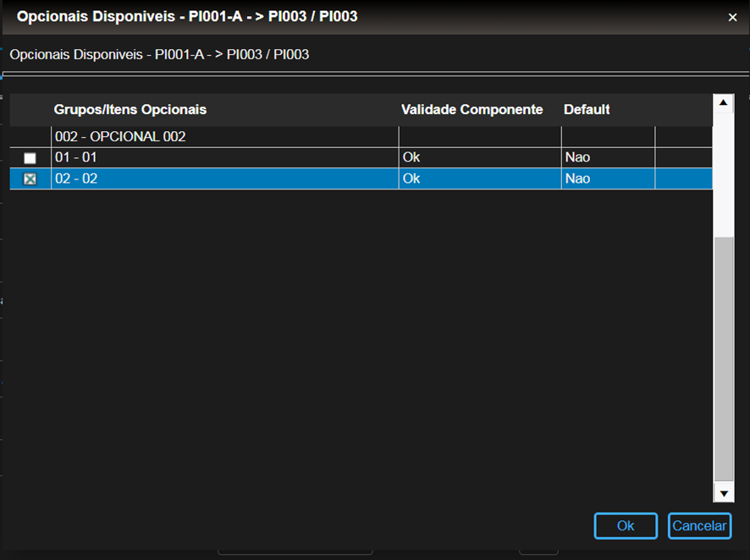Click the Ok validity cell for 01 - 01
This screenshot has height=560, width=750.
[x=411, y=157]
